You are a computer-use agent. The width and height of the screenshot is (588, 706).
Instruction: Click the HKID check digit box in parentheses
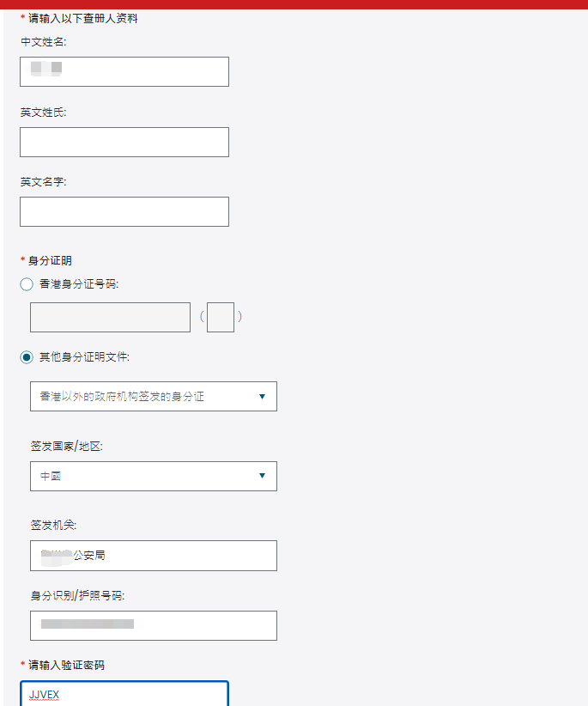[221, 318]
